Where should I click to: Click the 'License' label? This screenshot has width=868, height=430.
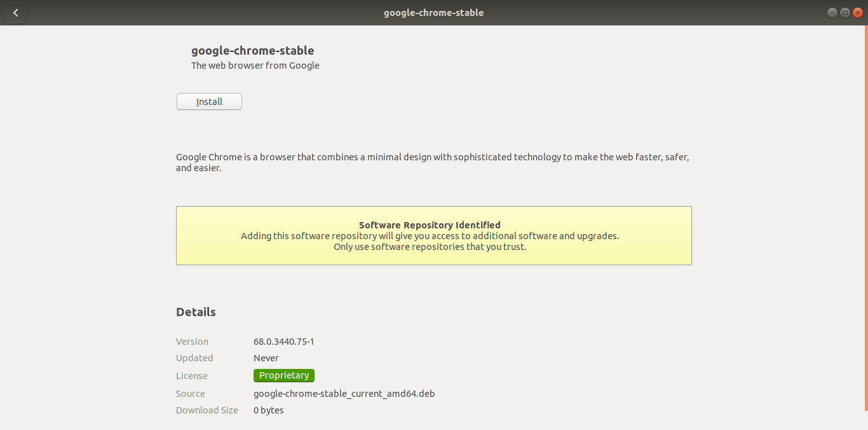[192, 376]
